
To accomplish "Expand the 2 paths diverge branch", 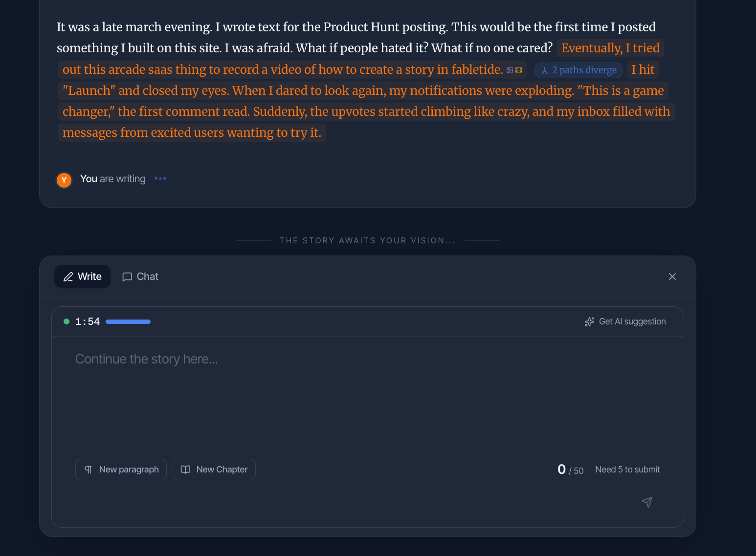I will (x=578, y=70).
